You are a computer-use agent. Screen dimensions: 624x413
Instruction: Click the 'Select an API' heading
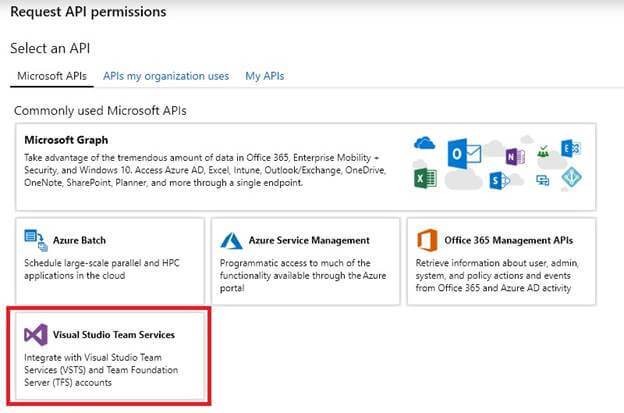pos(50,48)
